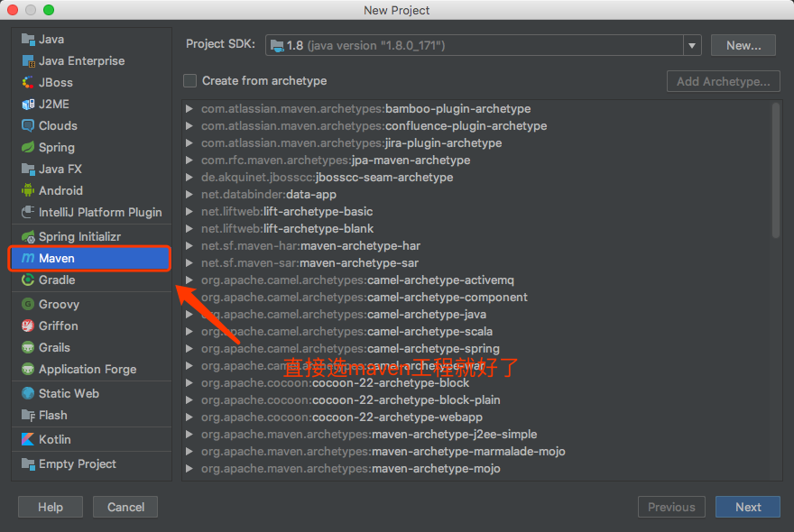Select the Griffon icon
The width and height of the screenshot is (794, 532).
point(28,326)
